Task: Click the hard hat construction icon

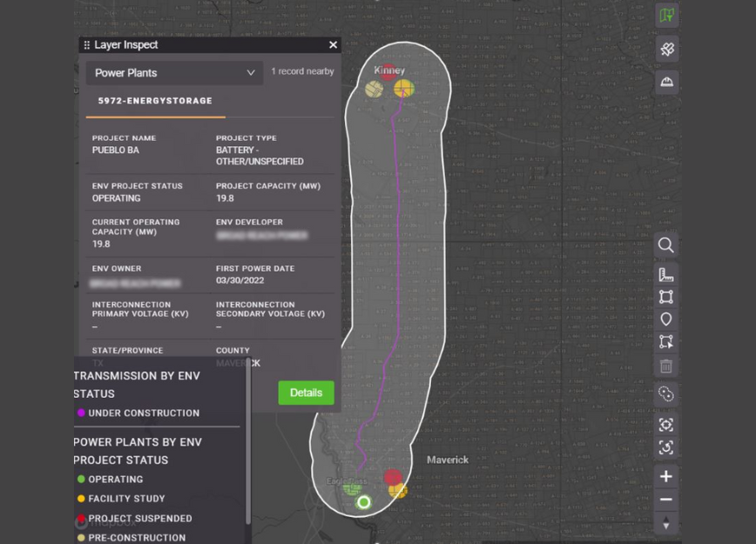Action: [666, 82]
